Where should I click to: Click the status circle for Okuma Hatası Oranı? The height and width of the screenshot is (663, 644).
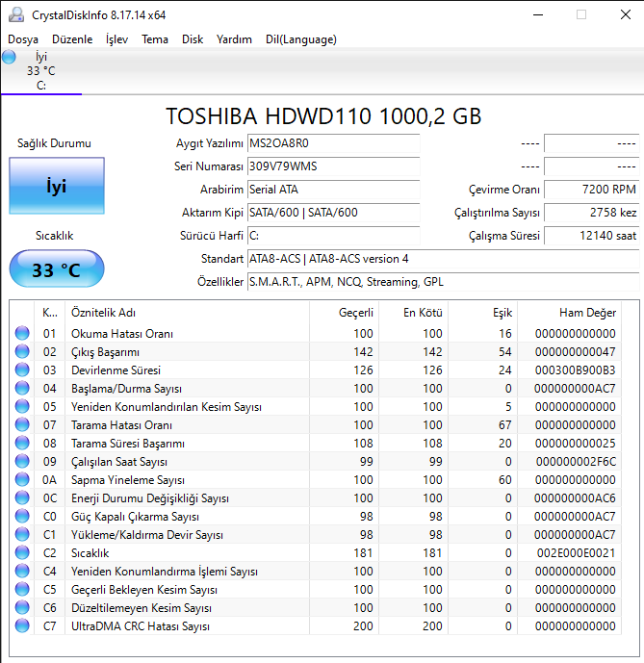tap(22, 333)
